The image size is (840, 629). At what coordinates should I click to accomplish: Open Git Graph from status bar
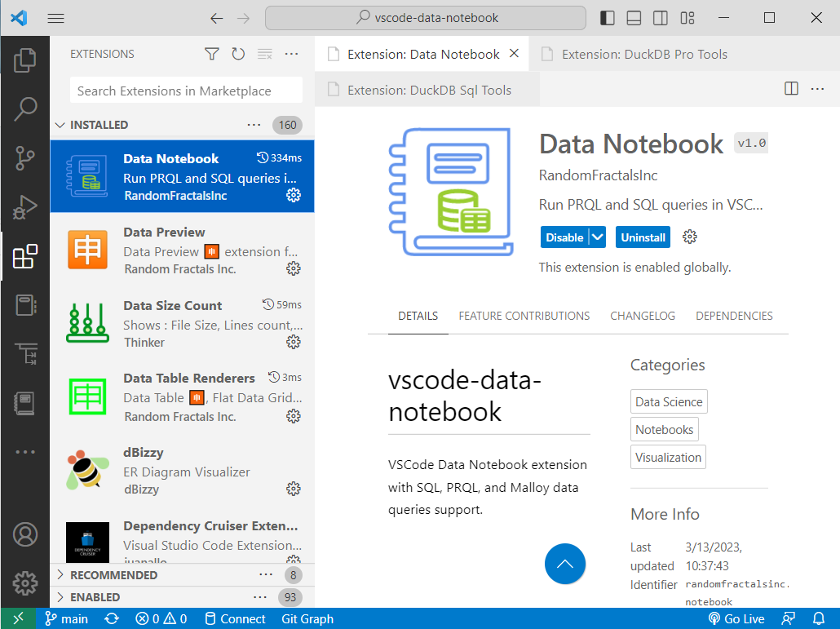pos(307,619)
